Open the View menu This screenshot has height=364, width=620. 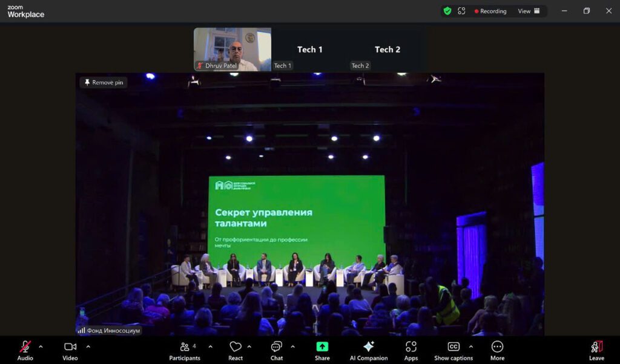click(526, 11)
